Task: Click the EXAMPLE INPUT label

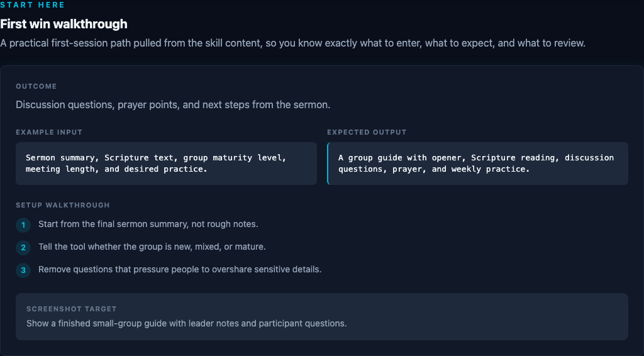Action: point(49,132)
